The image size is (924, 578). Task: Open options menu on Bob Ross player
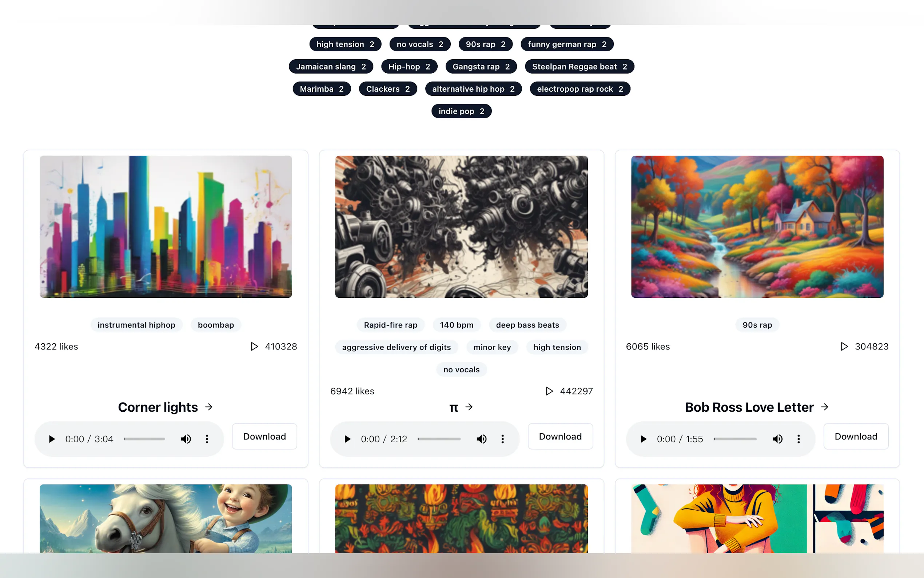click(x=798, y=439)
